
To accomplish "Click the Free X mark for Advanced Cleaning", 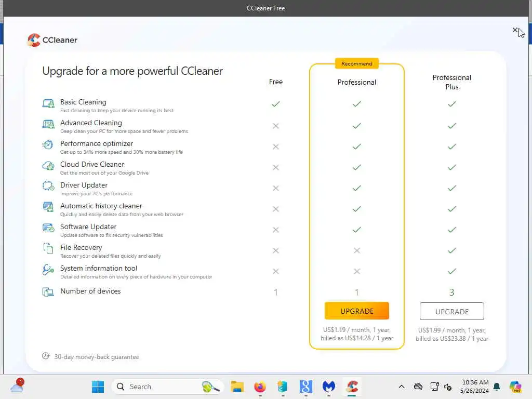I will pyautogui.click(x=275, y=126).
